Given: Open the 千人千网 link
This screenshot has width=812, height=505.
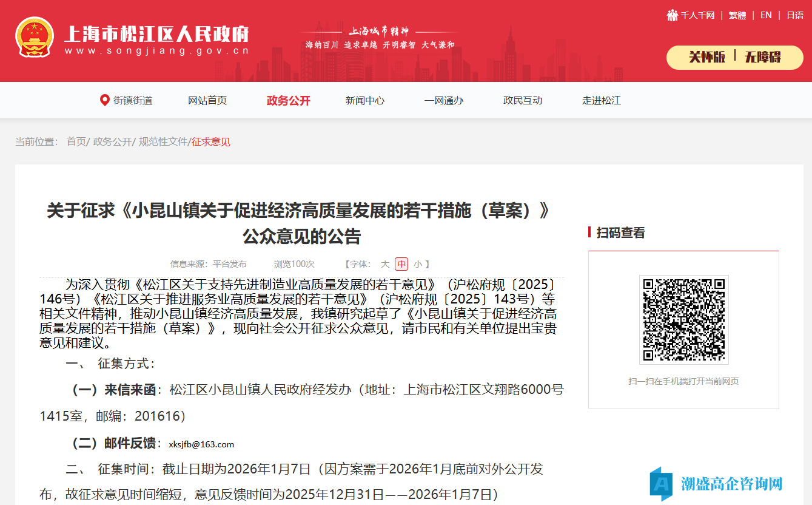Looking at the screenshot, I should (697, 15).
